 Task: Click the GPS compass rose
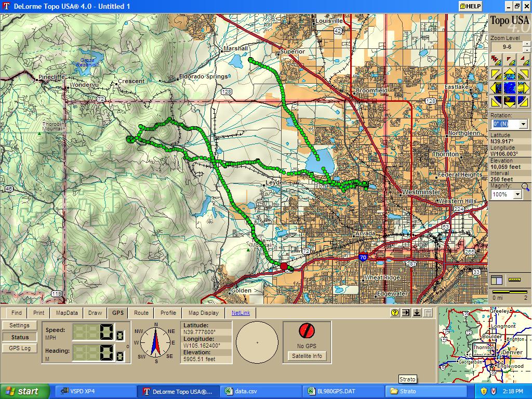click(x=155, y=342)
